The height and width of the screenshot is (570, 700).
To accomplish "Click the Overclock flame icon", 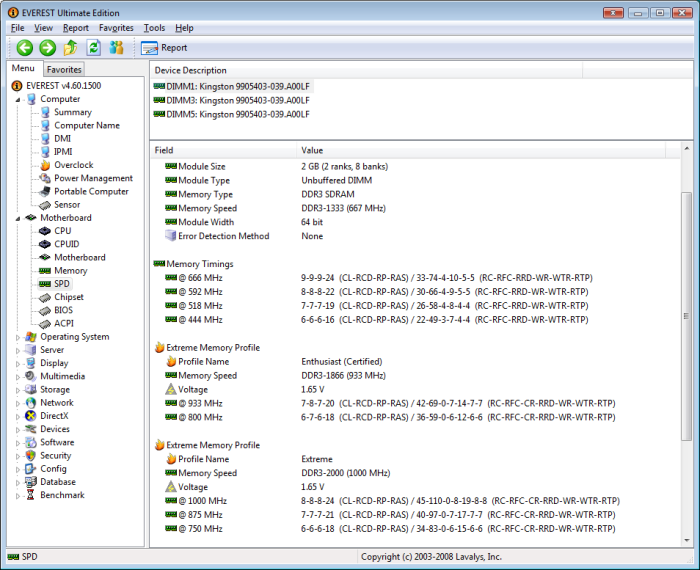I will point(45,165).
